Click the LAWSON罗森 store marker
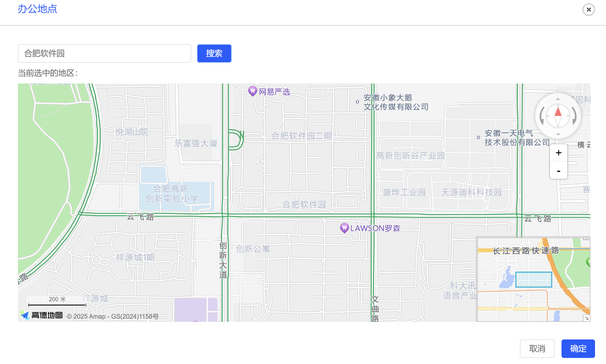This screenshot has width=606, height=364. [x=344, y=228]
